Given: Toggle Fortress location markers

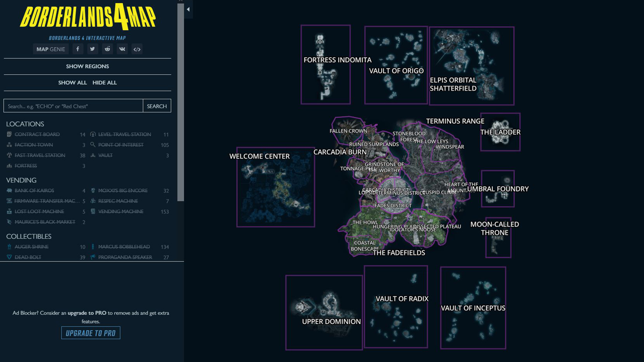Looking at the screenshot, I should (46, 166).
